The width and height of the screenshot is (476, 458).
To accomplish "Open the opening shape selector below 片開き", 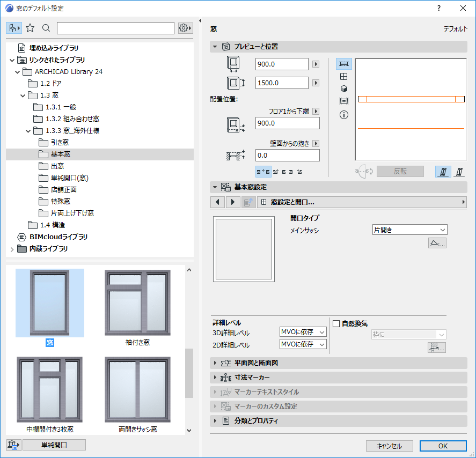I will 437,242.
